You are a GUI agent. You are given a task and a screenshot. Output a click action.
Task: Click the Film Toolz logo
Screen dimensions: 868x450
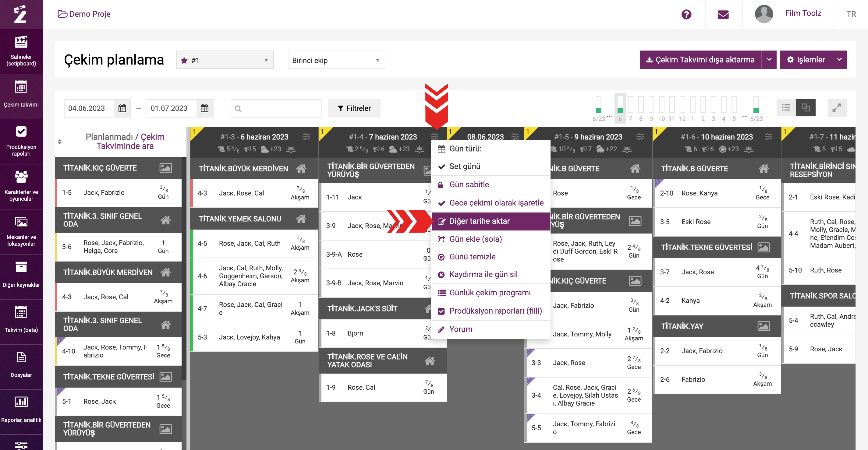[20, 14]
